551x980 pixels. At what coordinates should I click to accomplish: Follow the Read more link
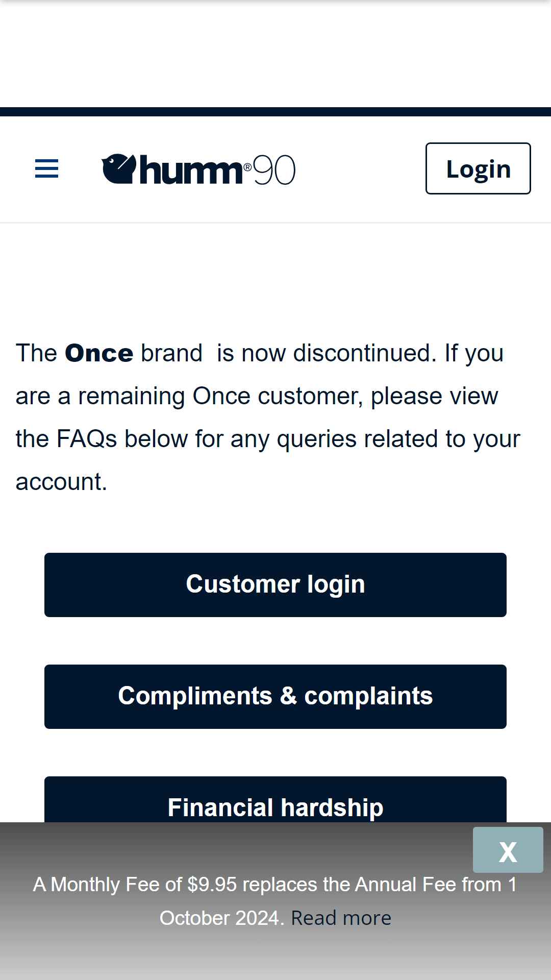click(x=341, y=918)
